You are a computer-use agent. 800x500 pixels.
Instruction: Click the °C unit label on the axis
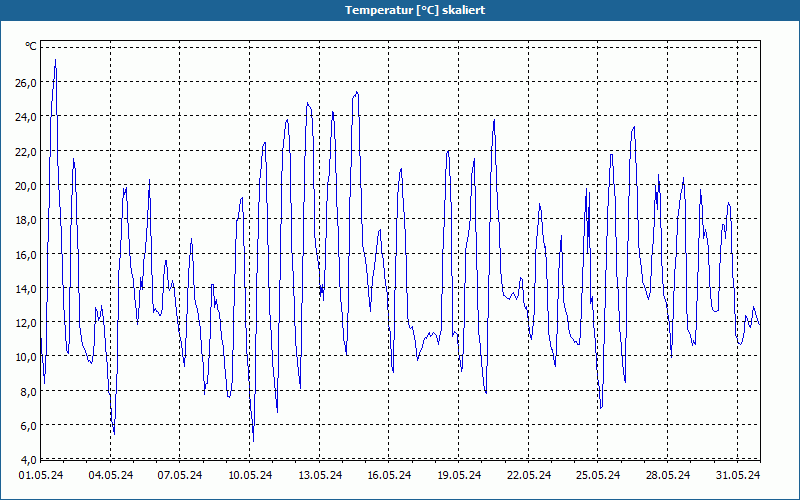(31, 46)
